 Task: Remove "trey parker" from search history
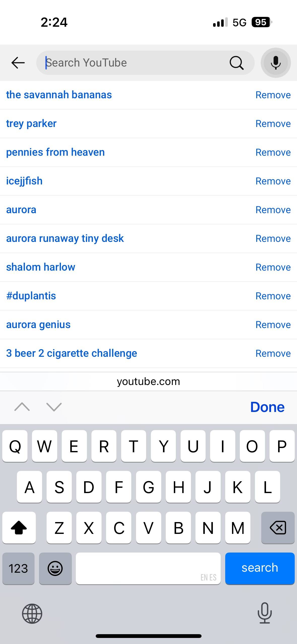click(273, 123)
